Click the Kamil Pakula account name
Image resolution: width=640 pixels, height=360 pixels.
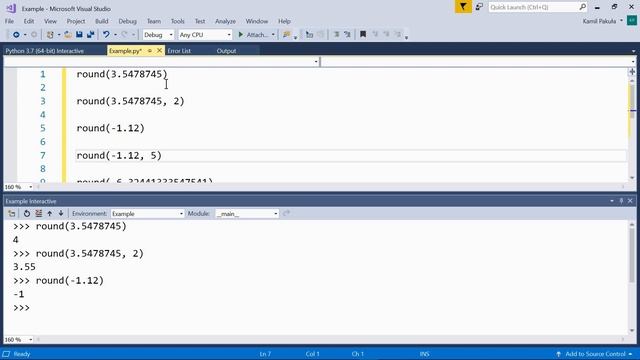tap(599, 21)
